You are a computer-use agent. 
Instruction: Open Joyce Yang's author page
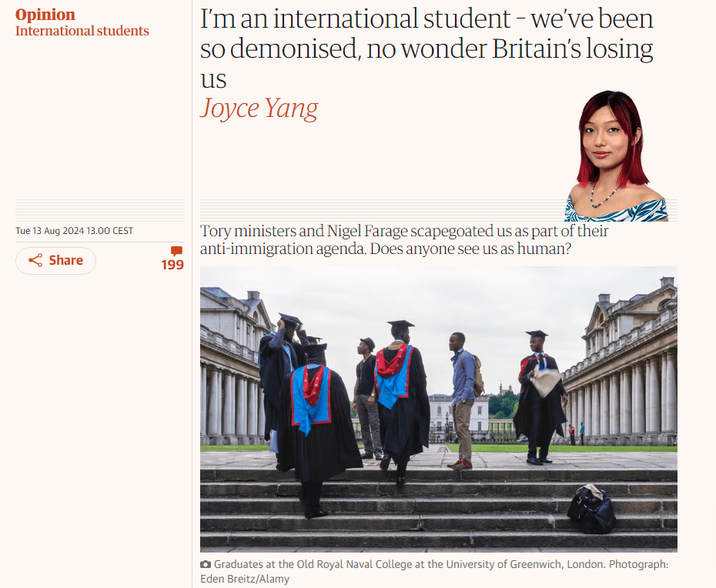[x=259, y=109]
